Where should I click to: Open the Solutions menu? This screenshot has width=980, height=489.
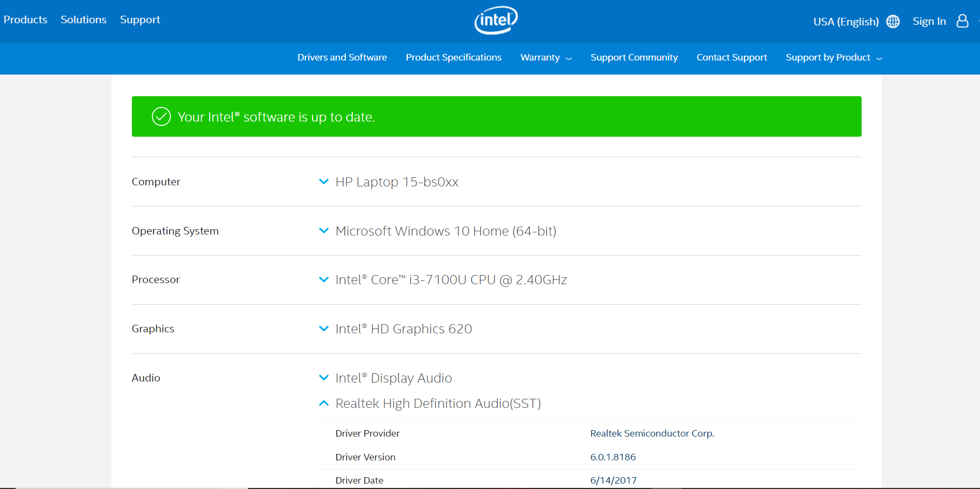coord(83,20)
